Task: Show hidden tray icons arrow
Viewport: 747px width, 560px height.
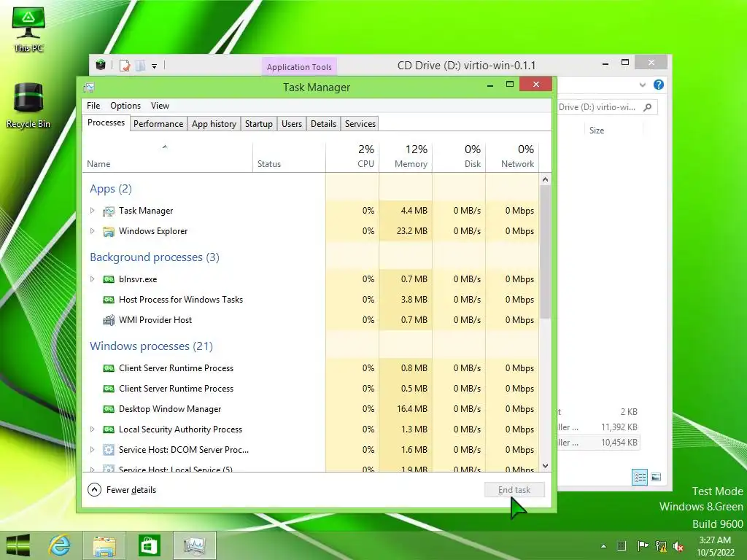Action: coord(603,546)
